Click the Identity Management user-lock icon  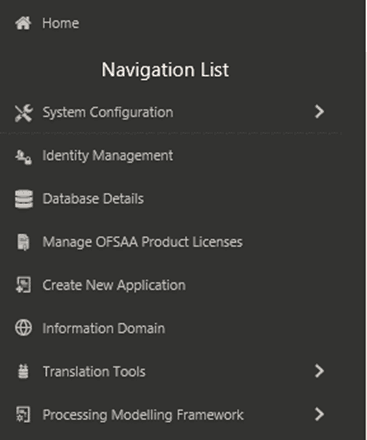tap(23, 156)
